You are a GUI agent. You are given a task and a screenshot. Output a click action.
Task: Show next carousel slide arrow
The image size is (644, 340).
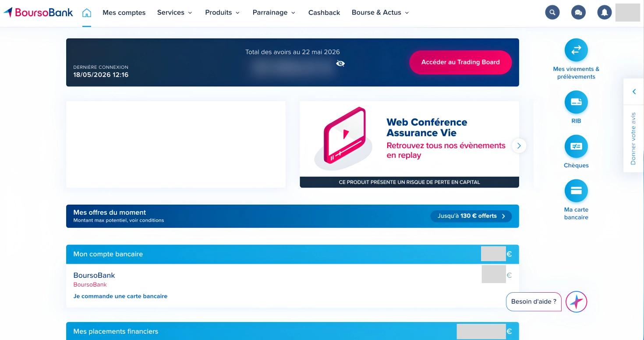(x=519, y=145)
